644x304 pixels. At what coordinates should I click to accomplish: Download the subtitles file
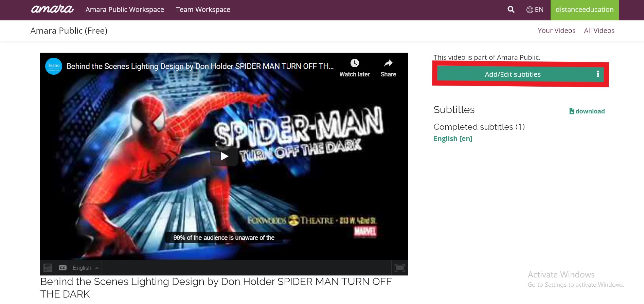tap(587, 111)
